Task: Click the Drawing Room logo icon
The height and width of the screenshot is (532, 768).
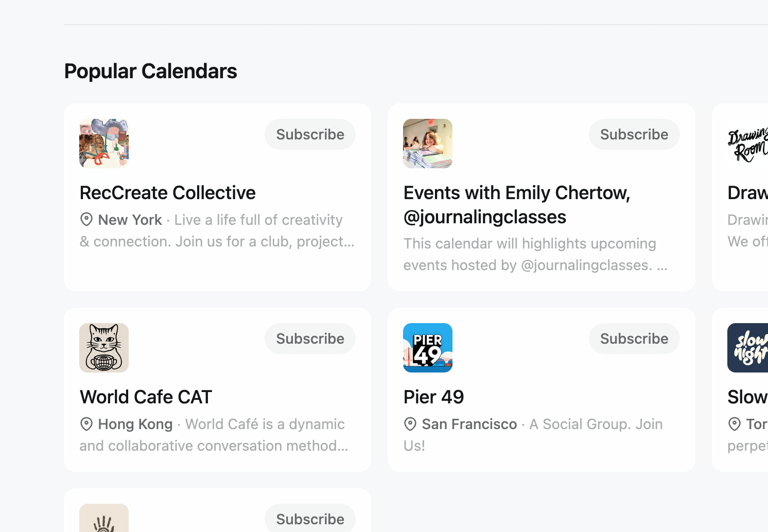Action: (x=748, y=144)
